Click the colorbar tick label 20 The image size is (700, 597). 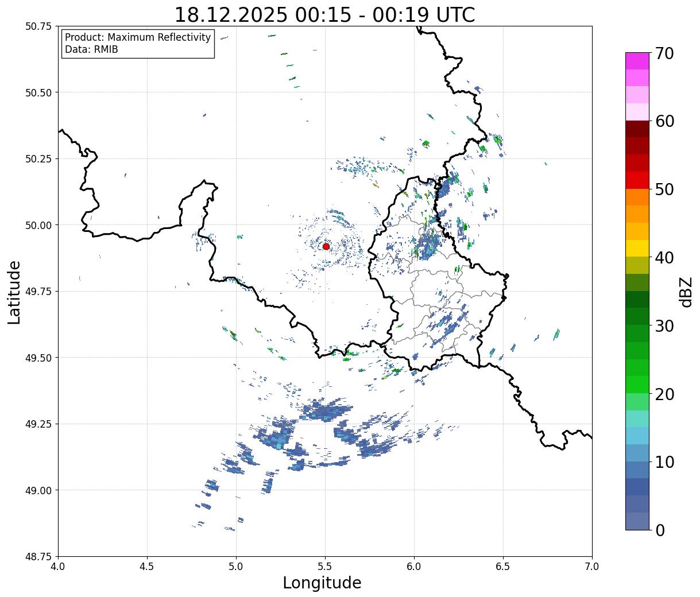pos(664,394)
